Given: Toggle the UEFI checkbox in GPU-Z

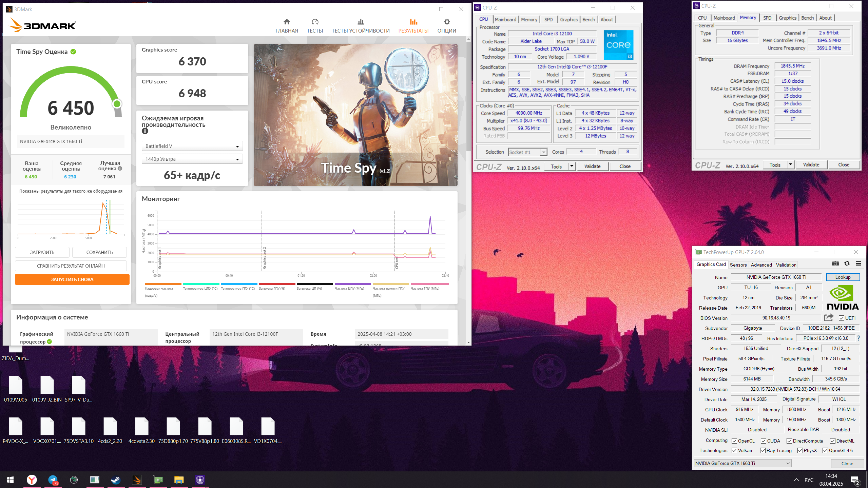Looking at the screenshot, I should click(x=841, y=318).
